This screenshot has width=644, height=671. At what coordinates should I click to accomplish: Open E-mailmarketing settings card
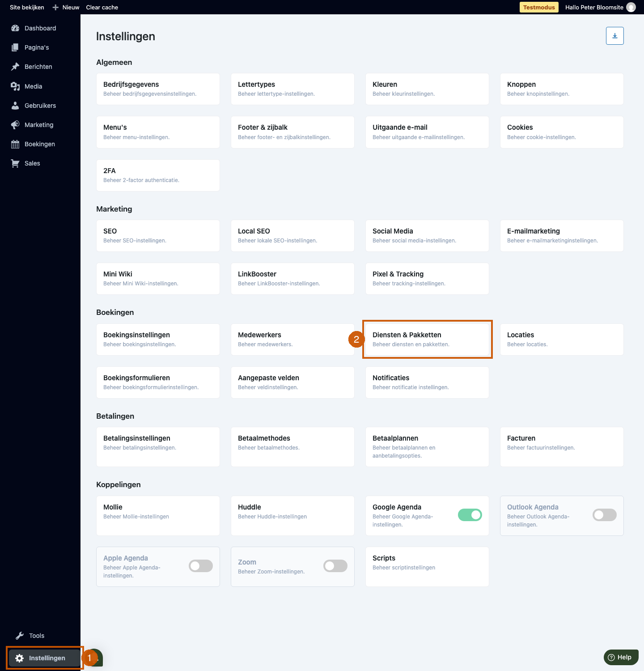pyautogui.click(x=562, y=236)
